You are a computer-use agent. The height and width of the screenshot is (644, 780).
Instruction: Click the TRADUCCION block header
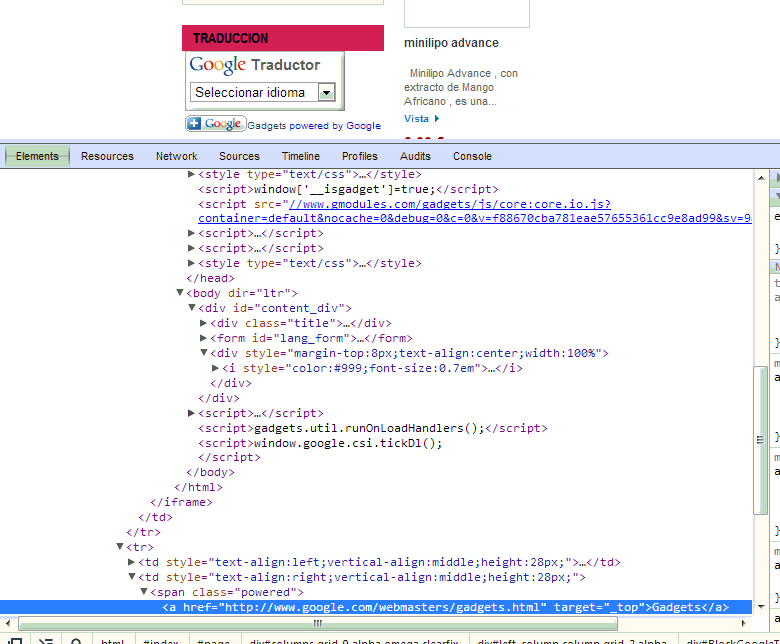[283, 38]
